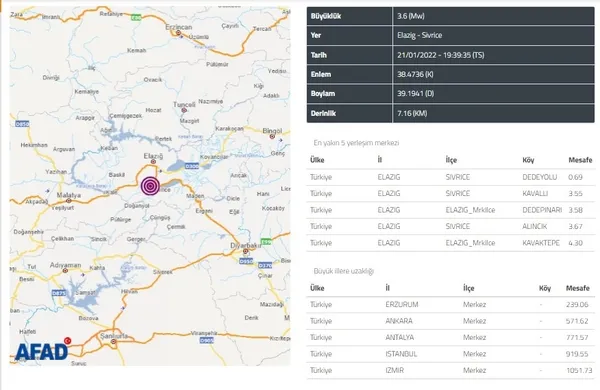Click the distance value 239.06
600x390 pixels.
577,305
